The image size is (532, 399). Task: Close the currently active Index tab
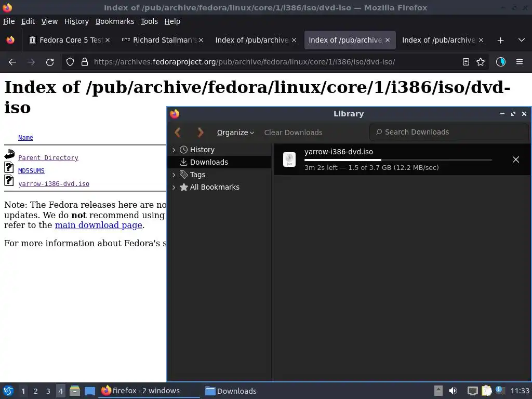[388, 40]
